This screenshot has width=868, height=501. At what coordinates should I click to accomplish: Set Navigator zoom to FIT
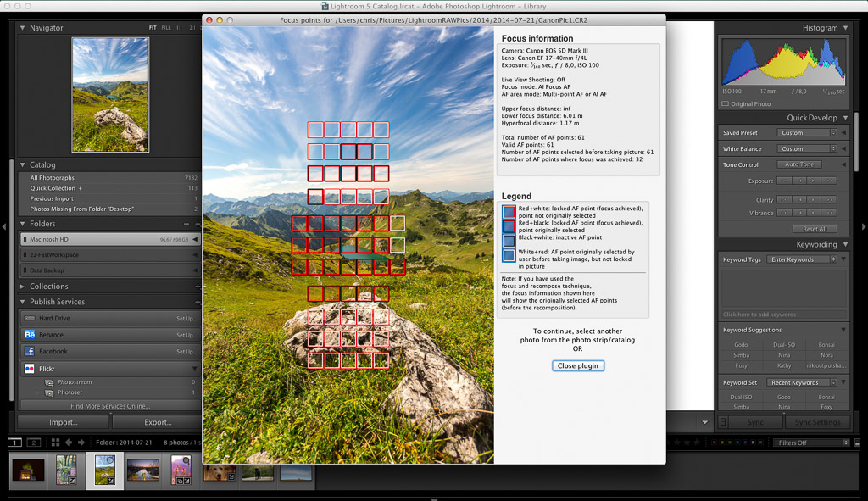pyautogui.click(x=153, y=28)
